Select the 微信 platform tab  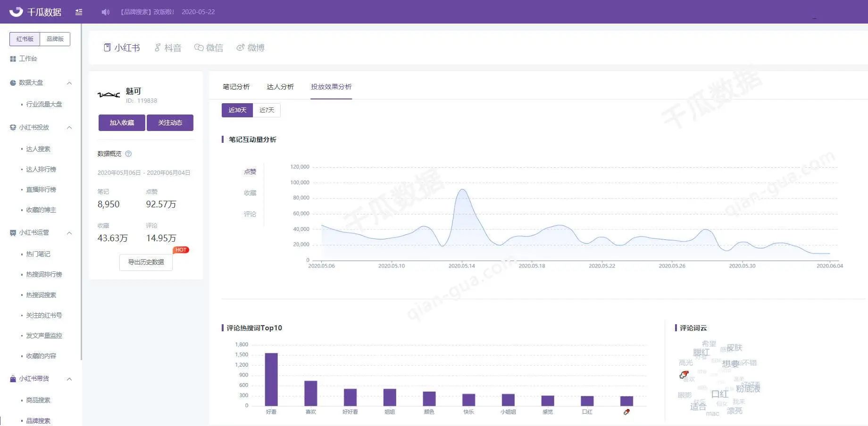click(x=209, y=48)
